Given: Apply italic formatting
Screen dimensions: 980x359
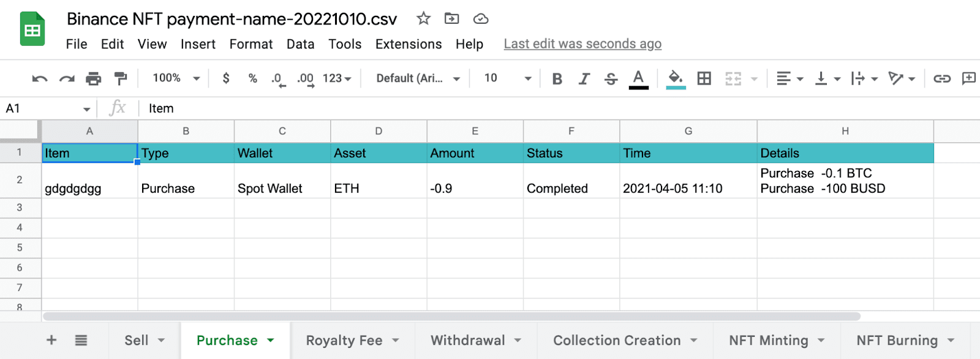Looking at the screenshot, I should tap(584, 78).
